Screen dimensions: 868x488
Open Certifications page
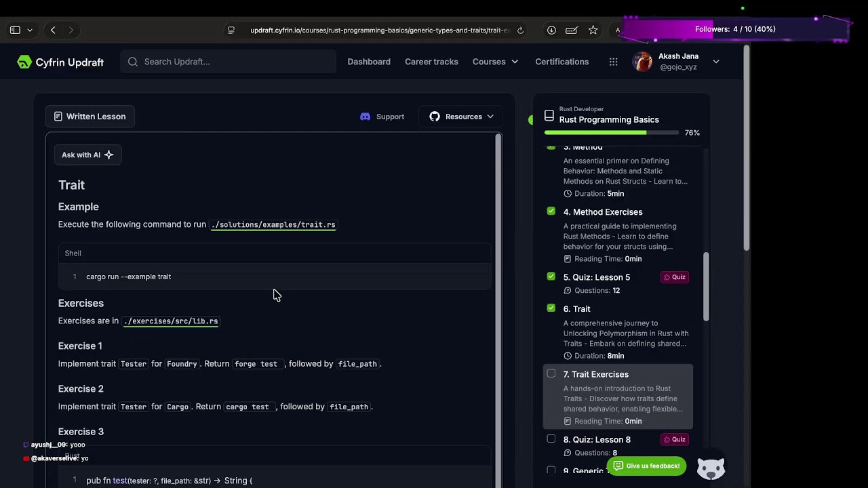click(562, 62)
